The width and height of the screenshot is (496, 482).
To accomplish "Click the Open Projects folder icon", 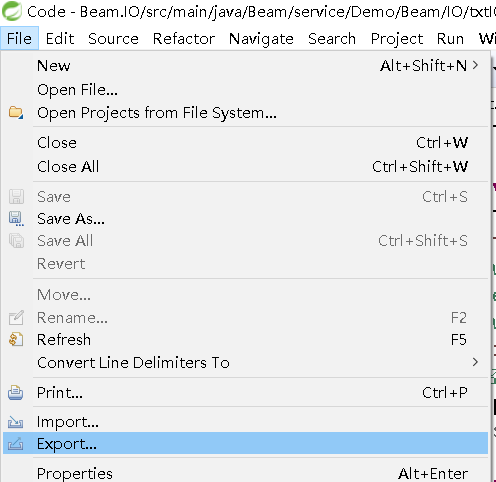I will click(x=16, y=112).
